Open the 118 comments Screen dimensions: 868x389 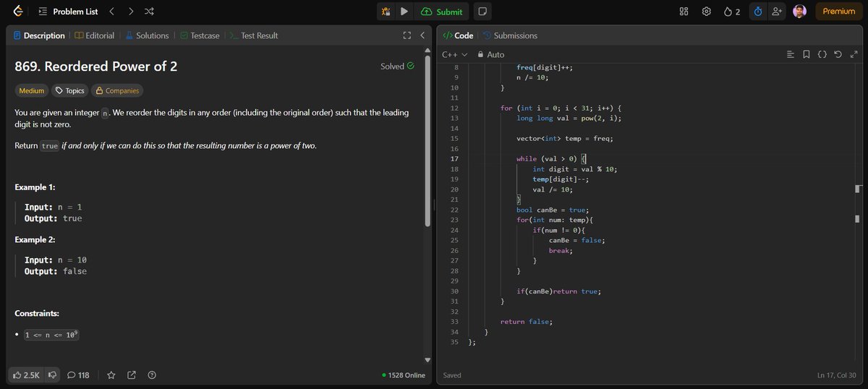pyautogui.click(x=78, y=375)
